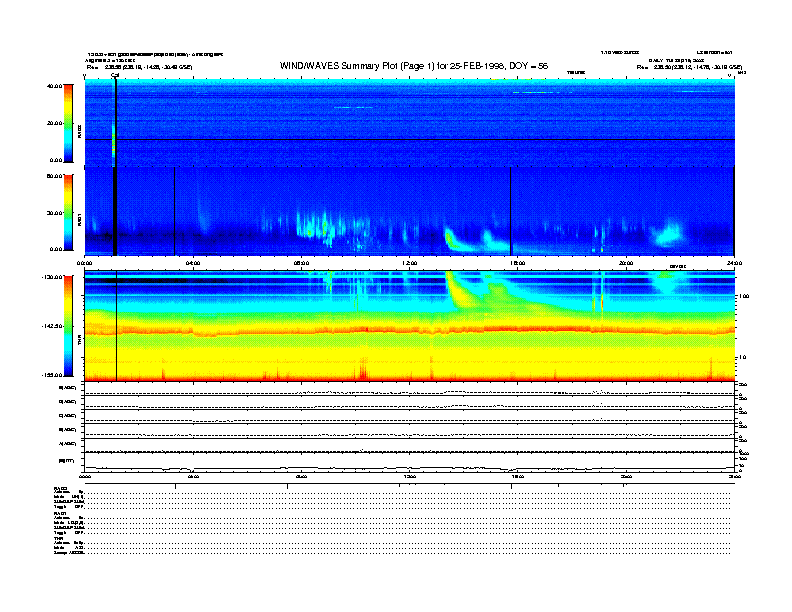This screenshot has width=792, height=612.
Task: Click the 60.00 label on RAD1 scale
Action: 54,176
